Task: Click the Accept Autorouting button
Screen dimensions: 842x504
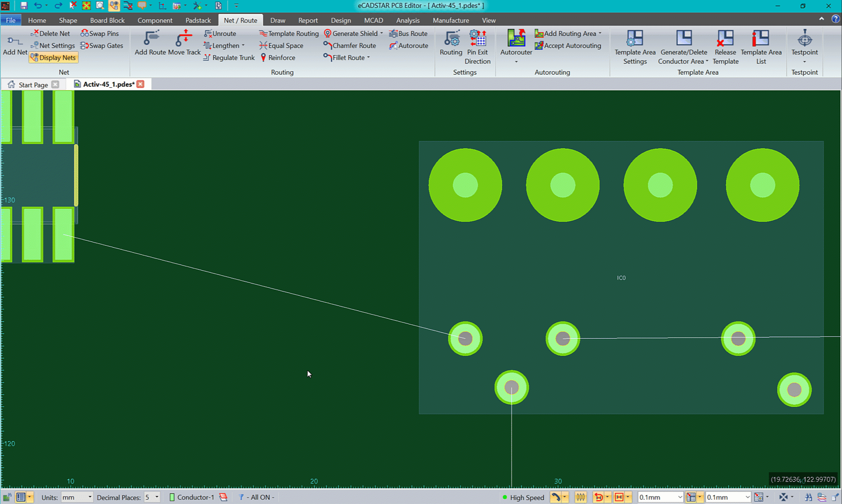Action: tap(568, 46)
